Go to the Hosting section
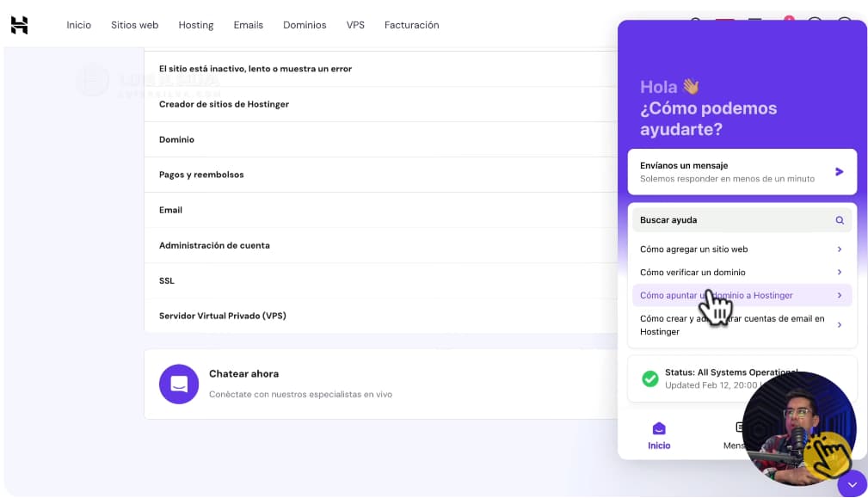The image size is (868, 498). pyautogui.click(x=196, y=25)
